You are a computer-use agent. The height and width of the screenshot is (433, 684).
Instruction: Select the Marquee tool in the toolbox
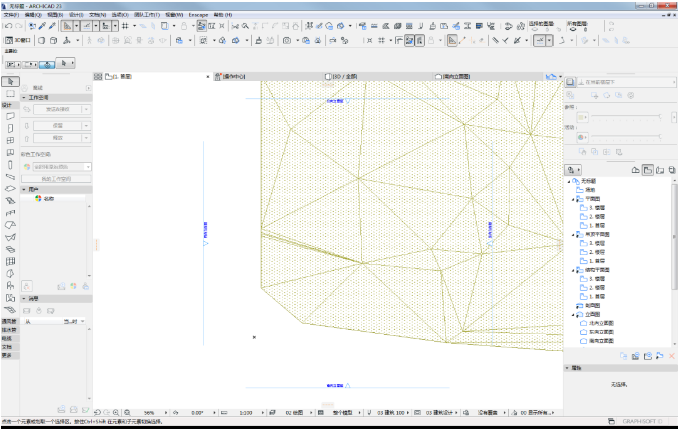(10, 94)
